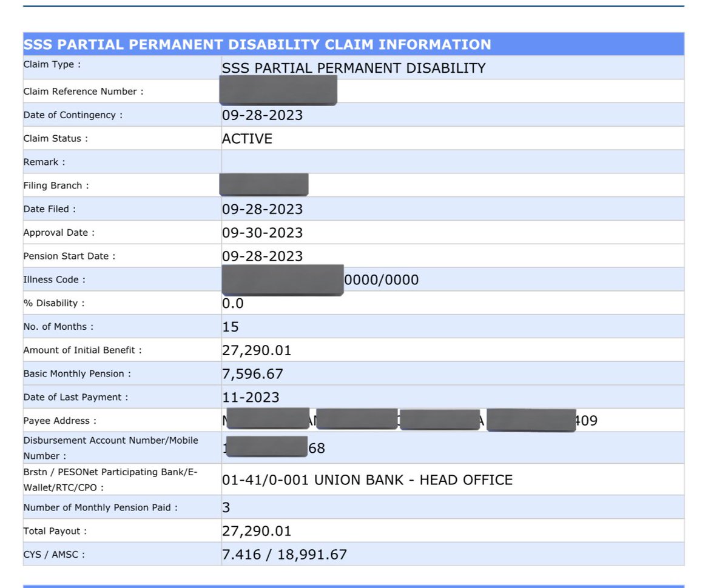Click the Remark label
Screen dimensions: 728x588
(x=44, y=162)
